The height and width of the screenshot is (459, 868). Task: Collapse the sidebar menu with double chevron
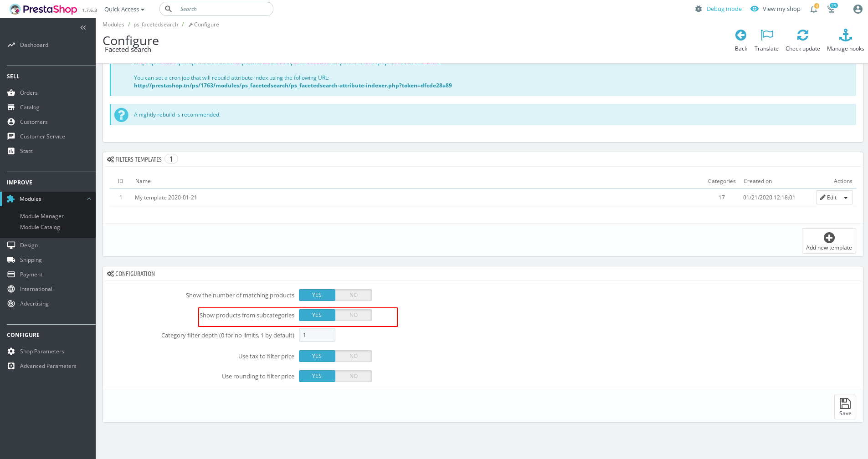pyautogui.click(x=83, y=28)
